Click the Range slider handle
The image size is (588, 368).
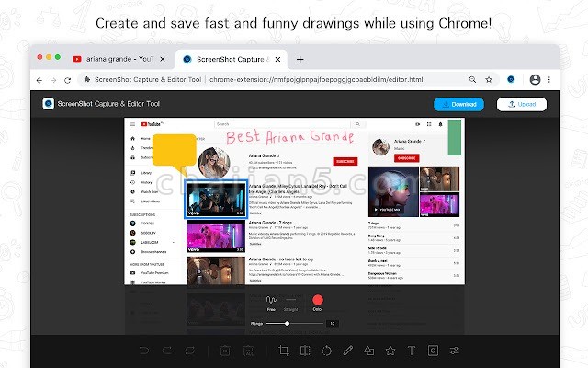288,323
